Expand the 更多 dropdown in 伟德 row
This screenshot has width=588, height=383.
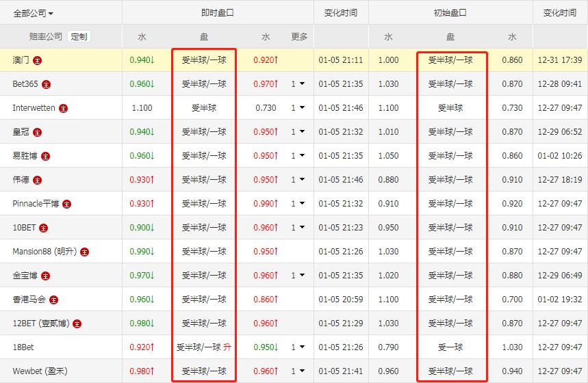[298, 179]
